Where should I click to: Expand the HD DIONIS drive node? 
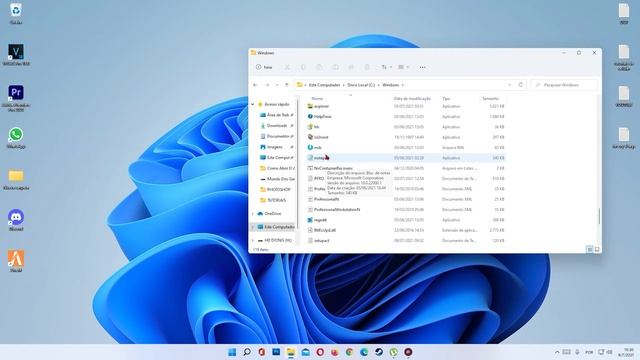(x=253, y=240)
